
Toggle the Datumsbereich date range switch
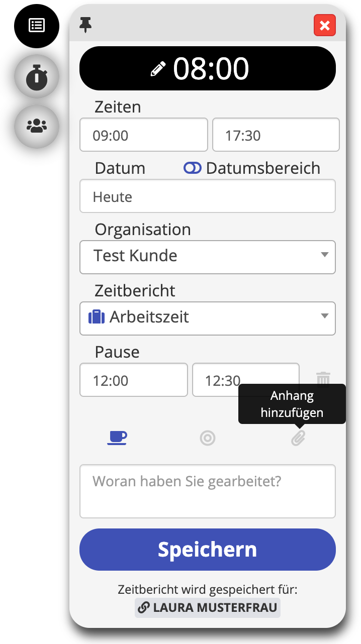[x=193, y=168]
